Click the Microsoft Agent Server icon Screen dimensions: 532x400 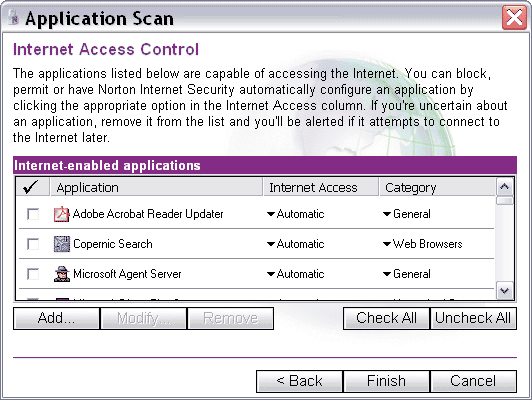coord(62,274)
